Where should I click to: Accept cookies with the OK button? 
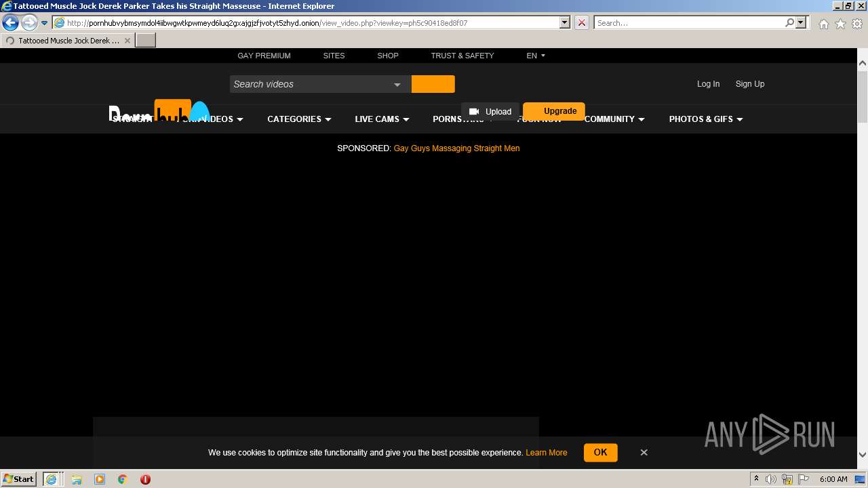(600, 452)
